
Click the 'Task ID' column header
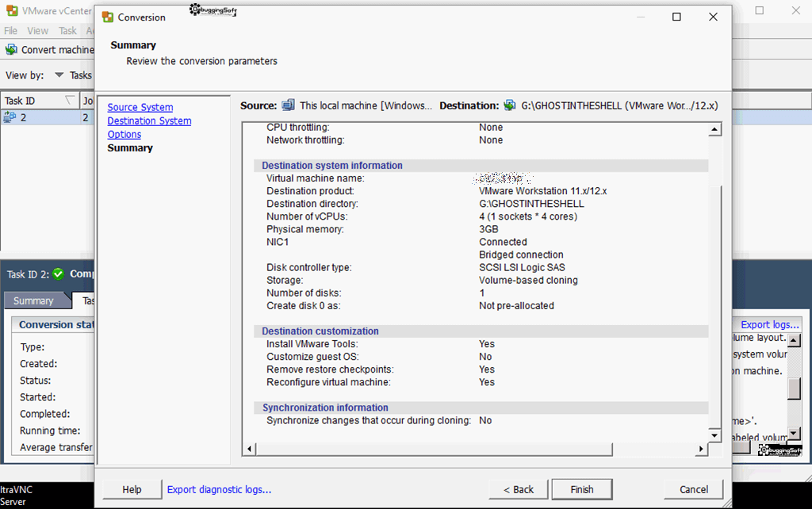(40, 101)
